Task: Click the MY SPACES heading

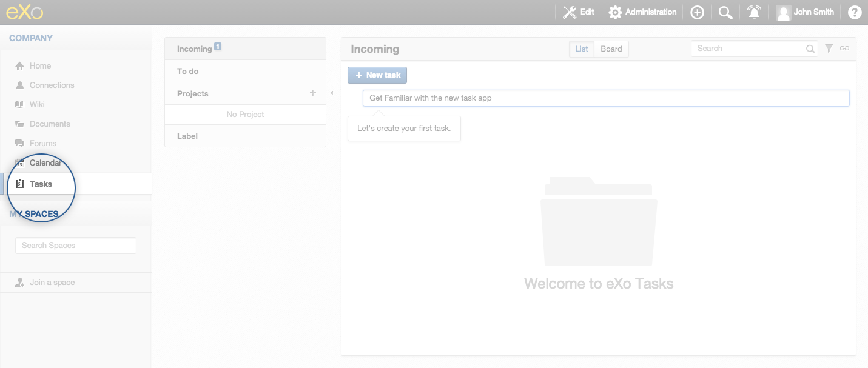Action: tap(34, 214)
